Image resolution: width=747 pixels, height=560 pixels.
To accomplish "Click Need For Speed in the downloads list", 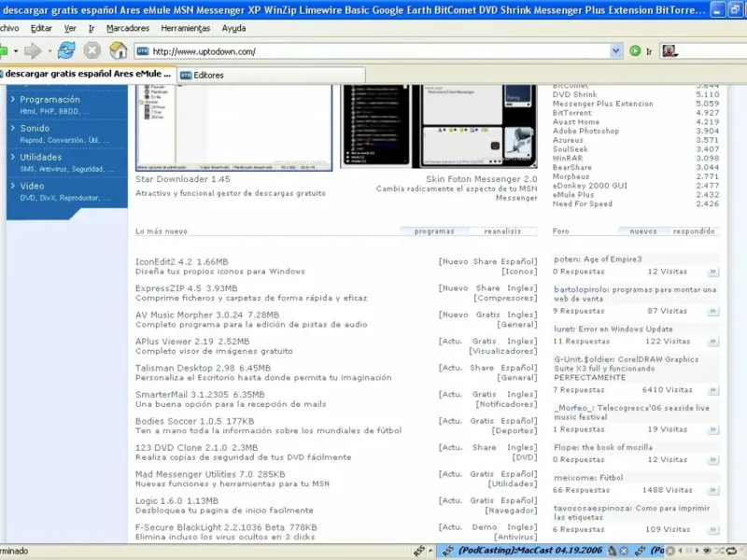I will tap(582, 203).
